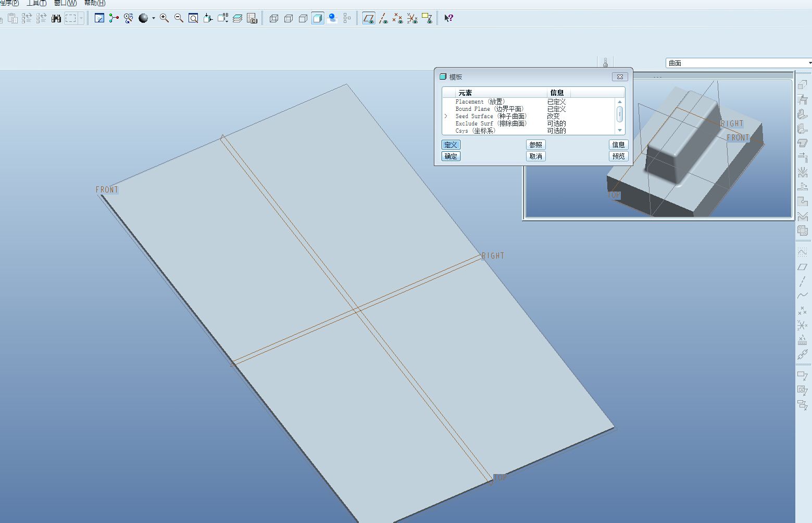Toggle datum axes display
This screenshot has height=523, width=812.
coord(383,19)
